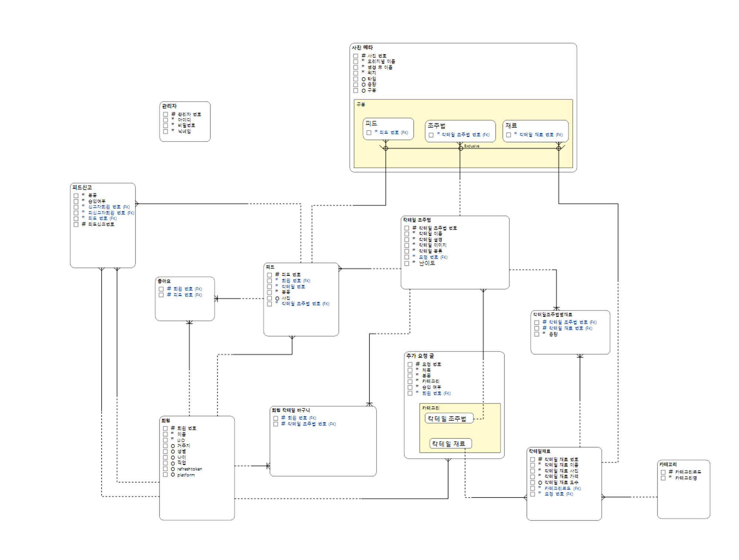Click the # marker next to 요청 번호 in 추가 요청 글

coord(417,364)
